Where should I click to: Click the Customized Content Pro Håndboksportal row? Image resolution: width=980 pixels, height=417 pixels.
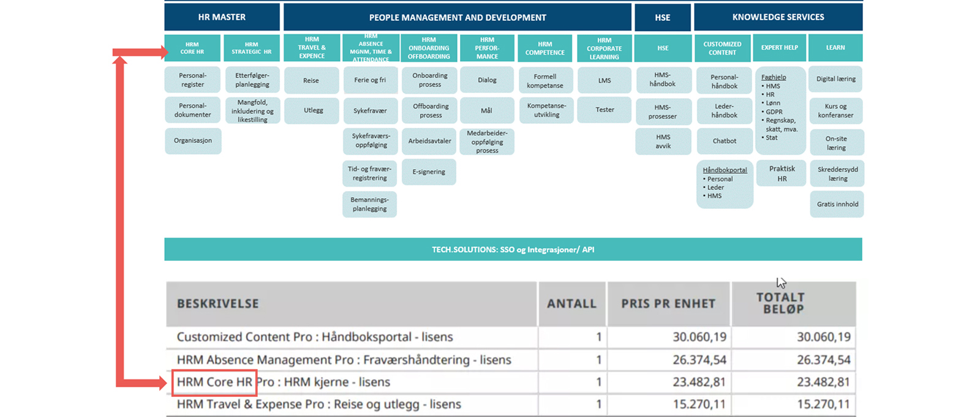tap(511, 337)
